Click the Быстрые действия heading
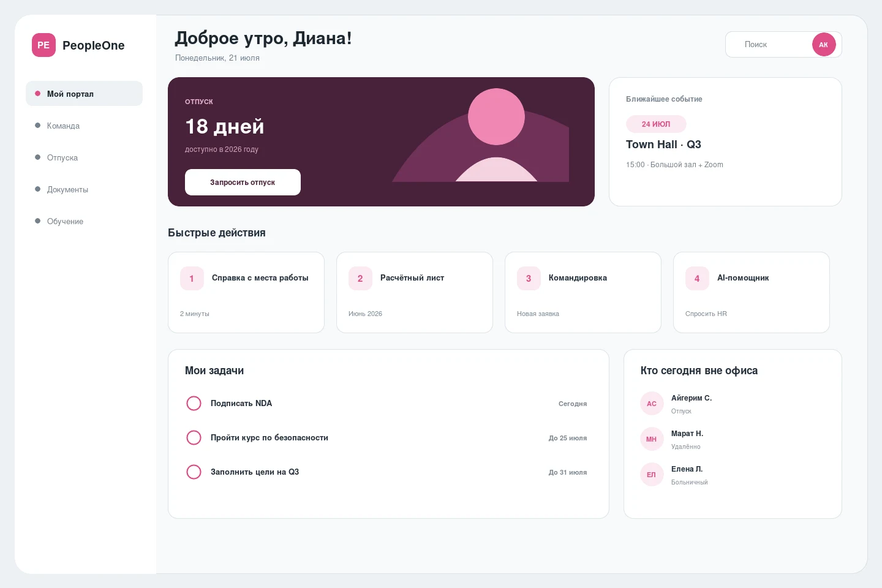This screenshot has width=882, height=588. pyautogui.click(x=217, y=233)
